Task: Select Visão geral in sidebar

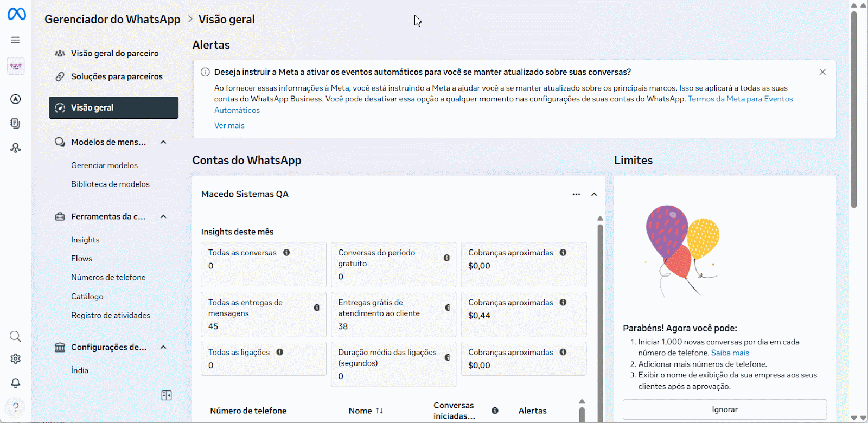Action: tap(114, 107)
